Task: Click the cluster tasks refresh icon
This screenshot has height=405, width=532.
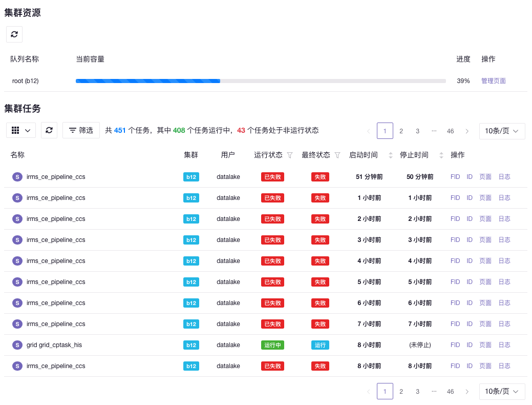Action: click(x=49, y=130)
